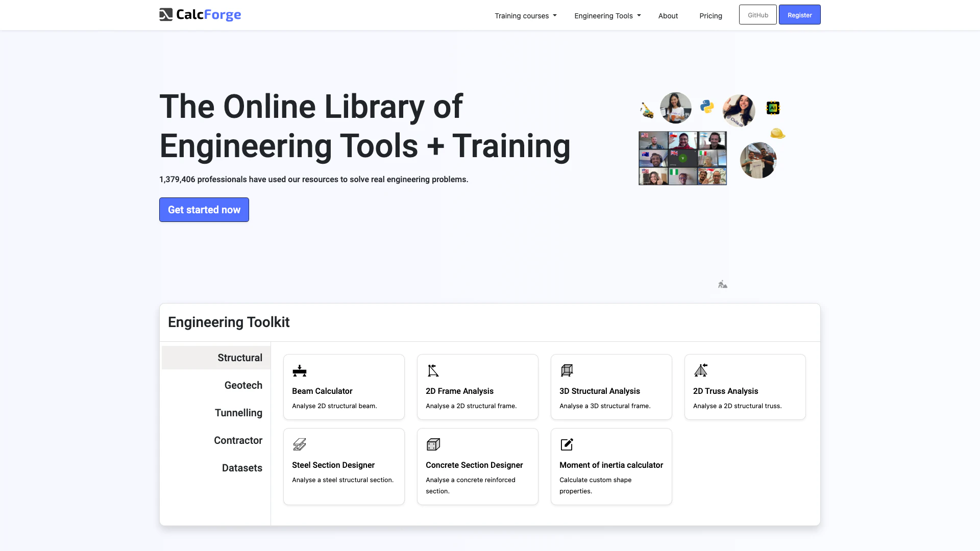980x551 pixels.
Task: Expand the Training courses dropdown
Action: pyautogui.click(x=525, y=16)
